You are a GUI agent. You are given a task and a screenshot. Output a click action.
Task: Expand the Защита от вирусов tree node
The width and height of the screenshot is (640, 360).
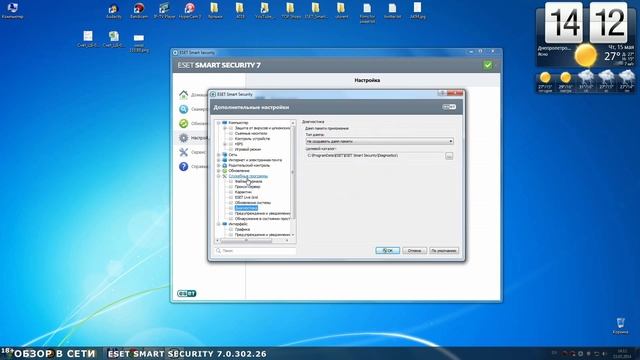coord(225,128)
